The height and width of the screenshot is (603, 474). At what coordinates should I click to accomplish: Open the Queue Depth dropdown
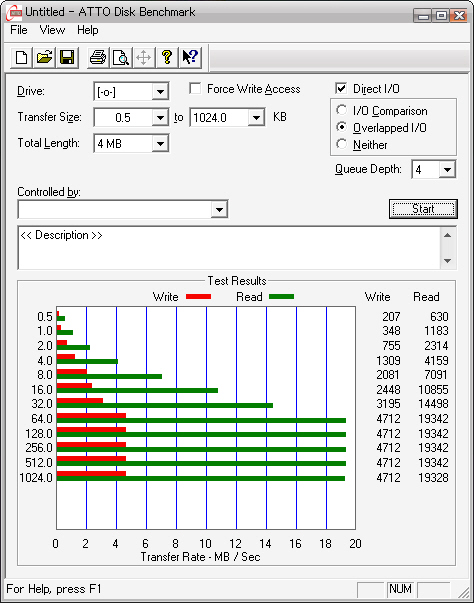[447, 170]
